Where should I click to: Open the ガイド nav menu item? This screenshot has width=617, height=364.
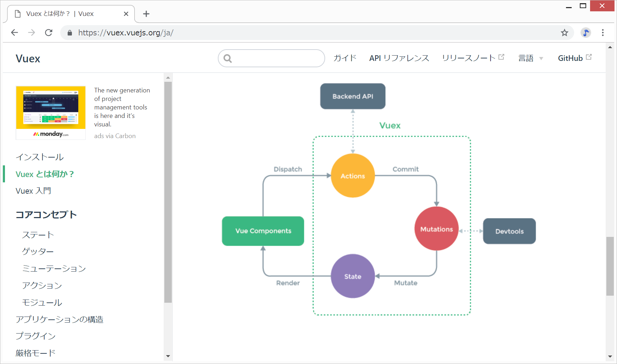345,58
